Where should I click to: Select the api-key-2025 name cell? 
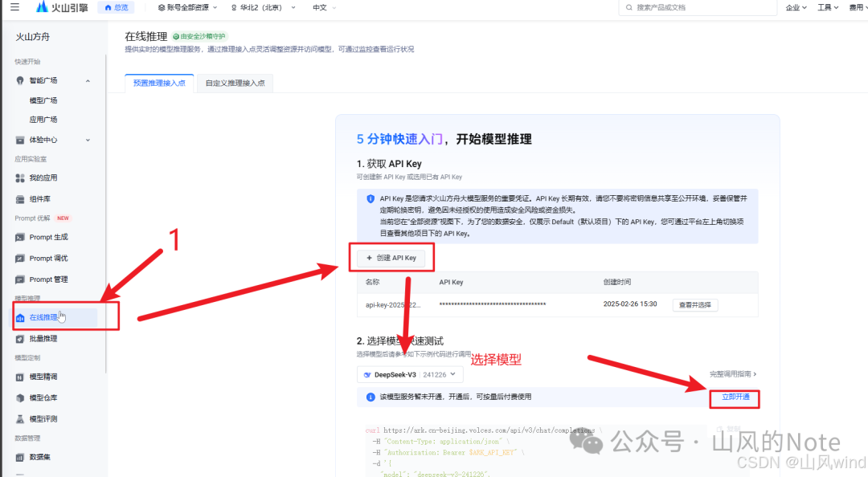pyautogui.click(x=393, y=305)
